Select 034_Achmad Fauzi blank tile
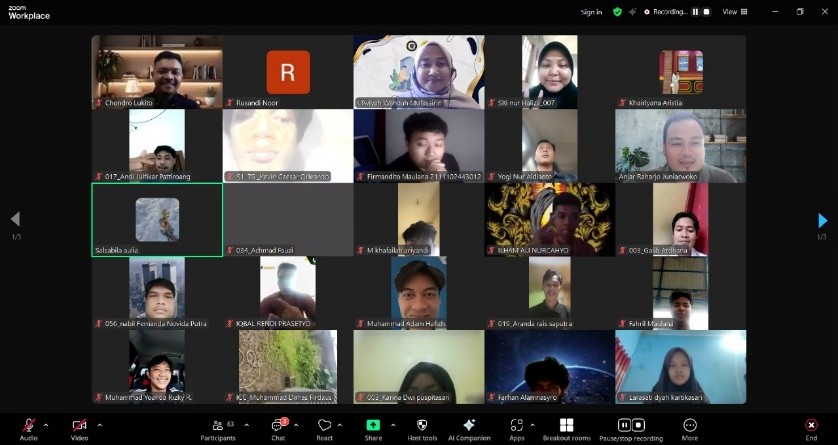This screenshot has height=445, width=838. (288, 220)
